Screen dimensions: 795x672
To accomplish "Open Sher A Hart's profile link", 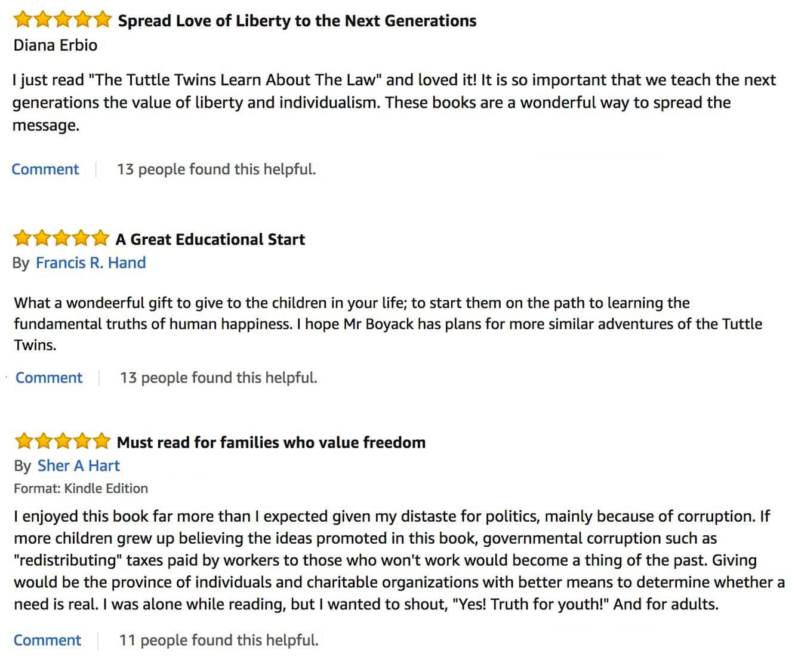I will click(79, 466).
